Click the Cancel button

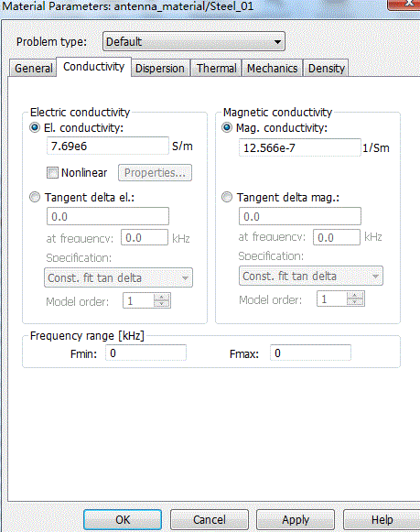[x=210, y=519]
